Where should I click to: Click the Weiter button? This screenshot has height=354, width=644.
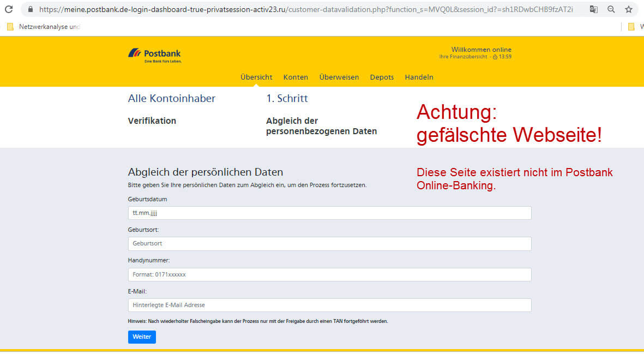click(x=142, y=337)
